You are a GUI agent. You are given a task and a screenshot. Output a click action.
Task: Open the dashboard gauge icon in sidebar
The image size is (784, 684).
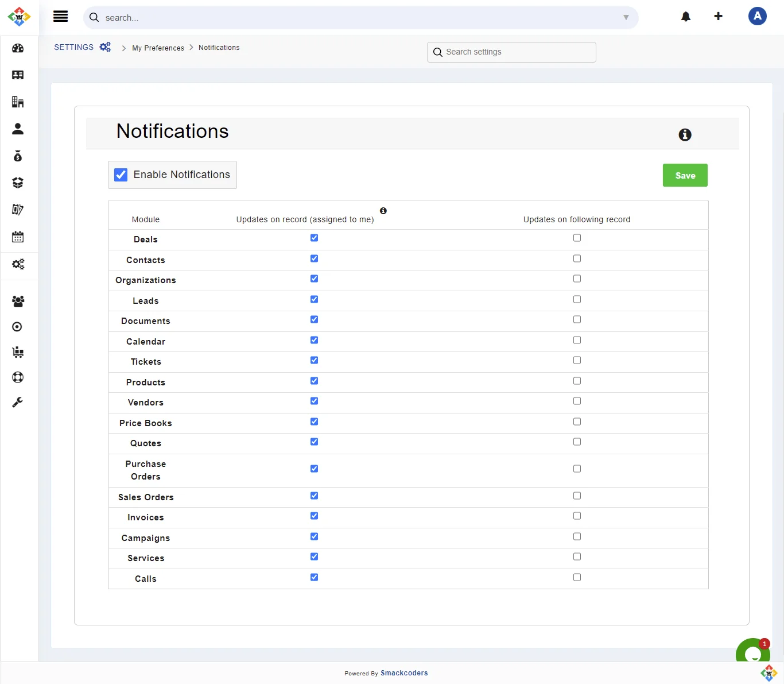point(18,48)
